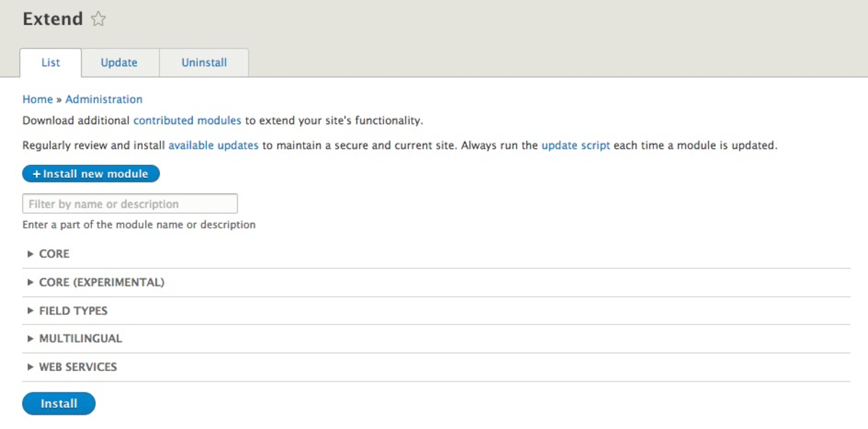Screen dimensions: 868x429
Task: Expand the FIELD TYPES section triangle
Action: (30, 311)
